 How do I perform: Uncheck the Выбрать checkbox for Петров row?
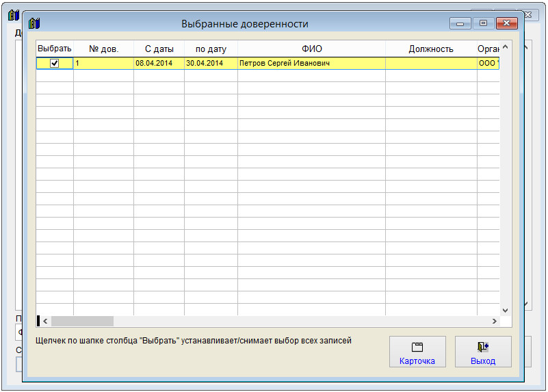tap(55, 63)
